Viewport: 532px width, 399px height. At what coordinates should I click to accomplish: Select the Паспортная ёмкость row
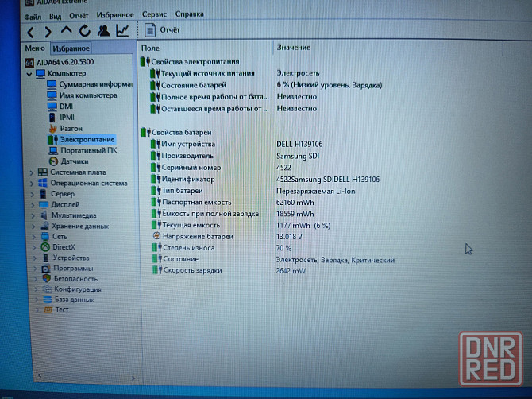233,203
